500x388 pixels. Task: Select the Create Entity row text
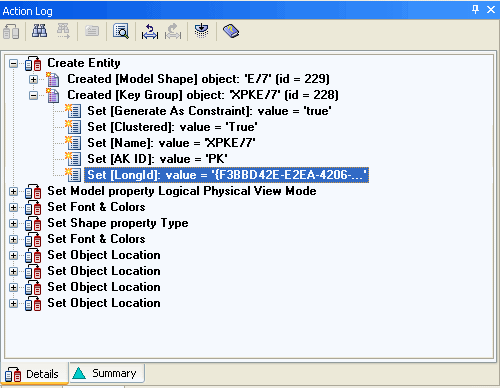pos(84,63)
